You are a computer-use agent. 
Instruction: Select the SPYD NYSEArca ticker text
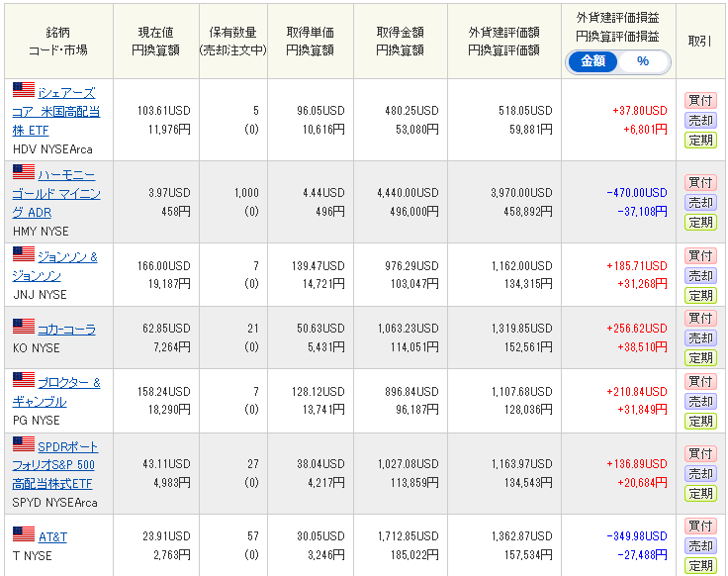54,503
